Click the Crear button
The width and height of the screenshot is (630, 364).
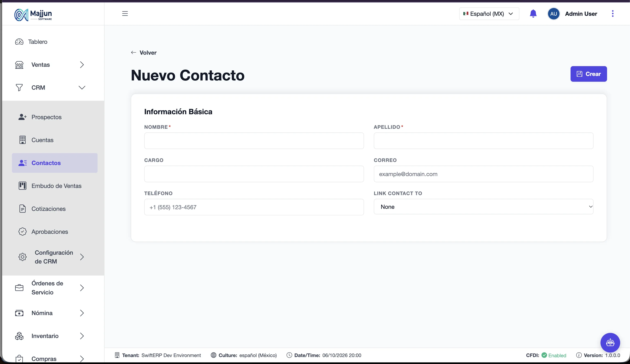(x=589, y=74)
